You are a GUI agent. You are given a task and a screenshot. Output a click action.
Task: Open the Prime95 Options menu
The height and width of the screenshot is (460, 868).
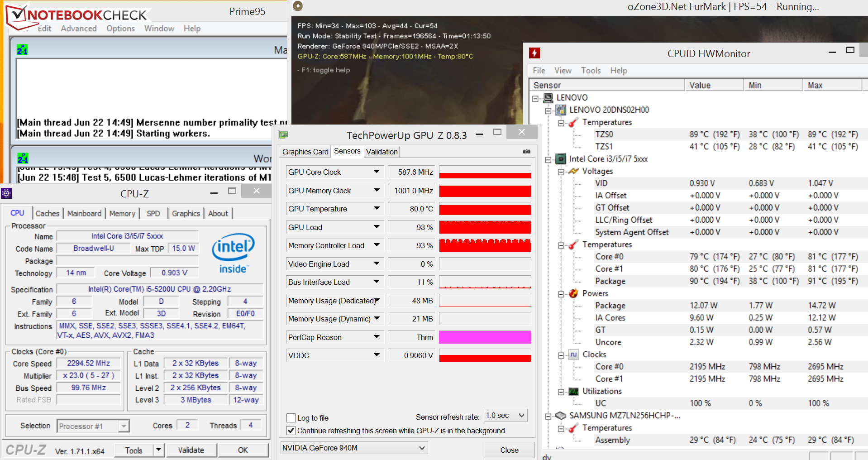click(x=120, y=29)
